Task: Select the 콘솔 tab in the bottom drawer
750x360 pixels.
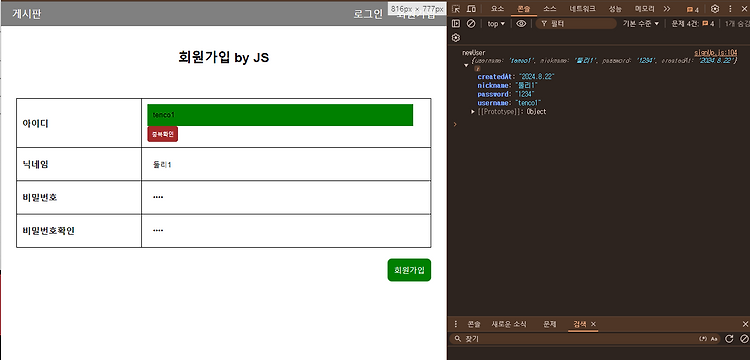Action: pyautogui.click(x=474, y=324)
